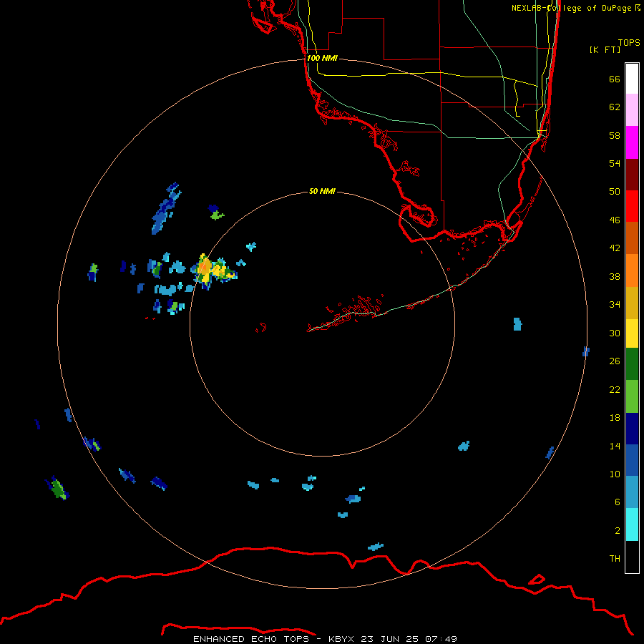The image size is (644, 644).
Task: Click the elongated blue echo band northwest of the radar
Action: (x=166, y=208)
